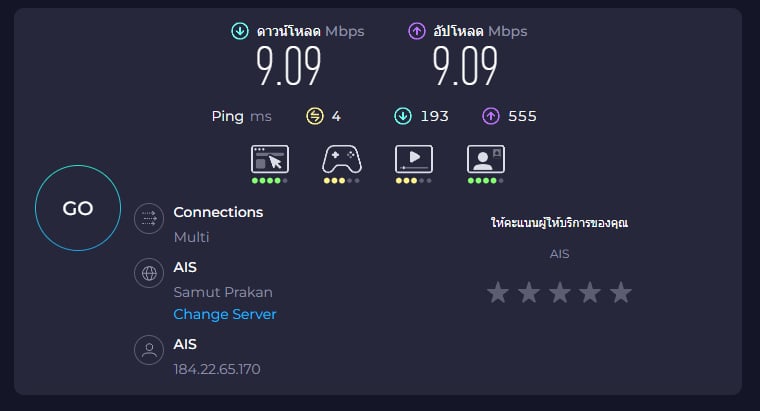The height and width of the screenshot is (411, 760).
Task: Rate the provider three stars
Action: pyautogui.click(x=560, y=292)
